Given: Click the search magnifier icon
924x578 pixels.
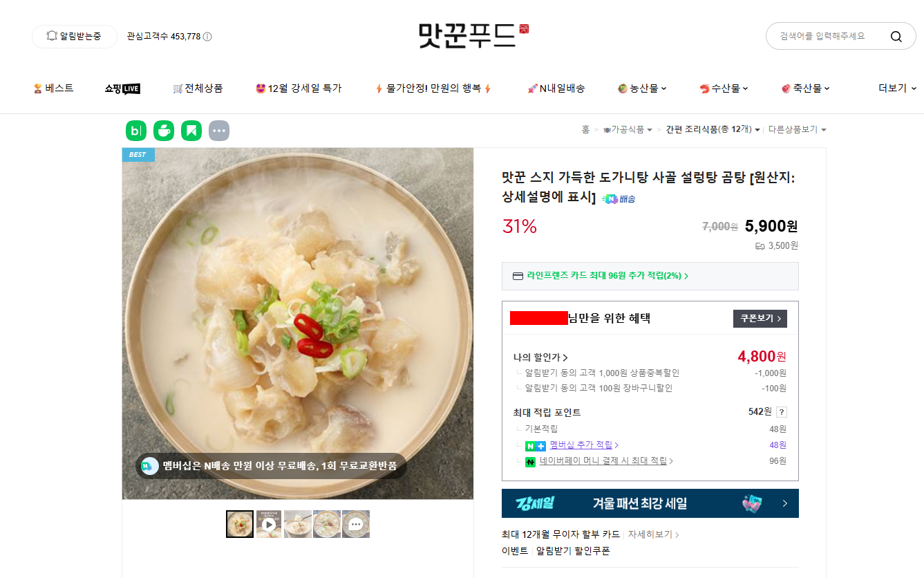Looking at the screenshot, I should (896, 37).
